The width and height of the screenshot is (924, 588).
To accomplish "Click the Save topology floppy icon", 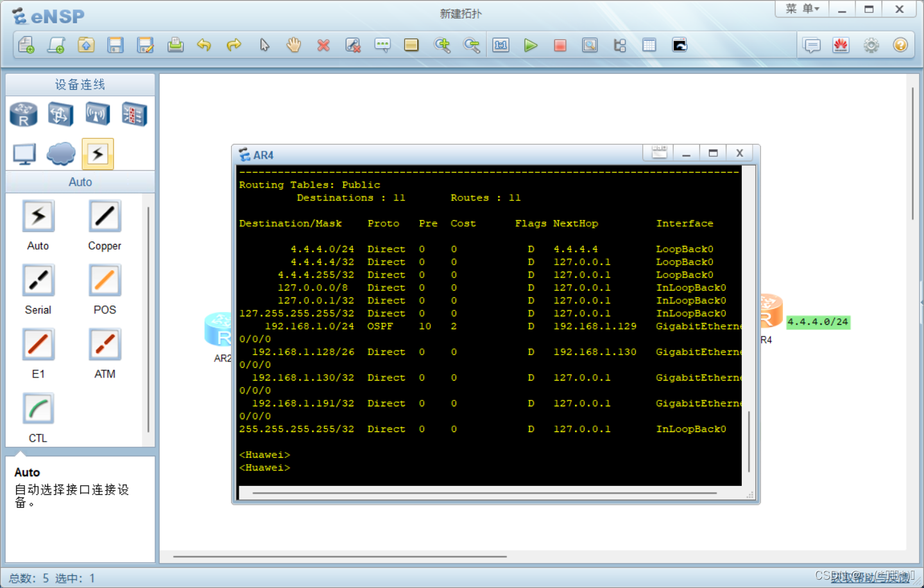I will [x=116, y=45].
